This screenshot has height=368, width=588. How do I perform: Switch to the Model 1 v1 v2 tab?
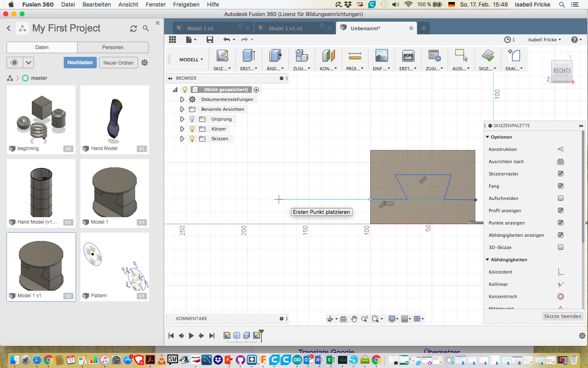[x=294, y=28]
